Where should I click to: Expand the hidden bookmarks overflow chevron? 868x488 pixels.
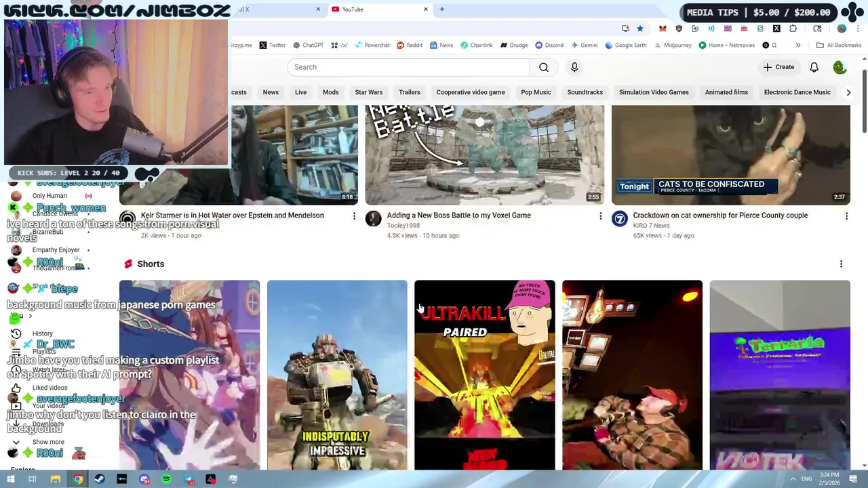point(798,45)
